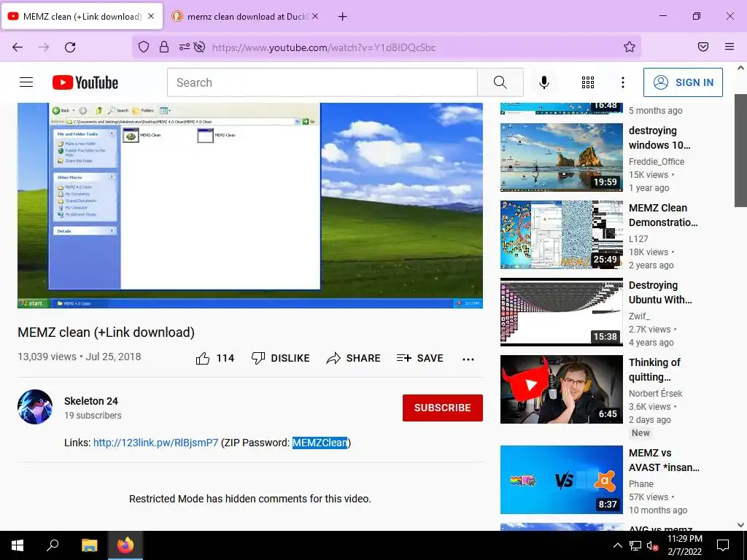Click the padlock site security icon
The width and height of the screenshot is (747, 560).
[164, 47]
